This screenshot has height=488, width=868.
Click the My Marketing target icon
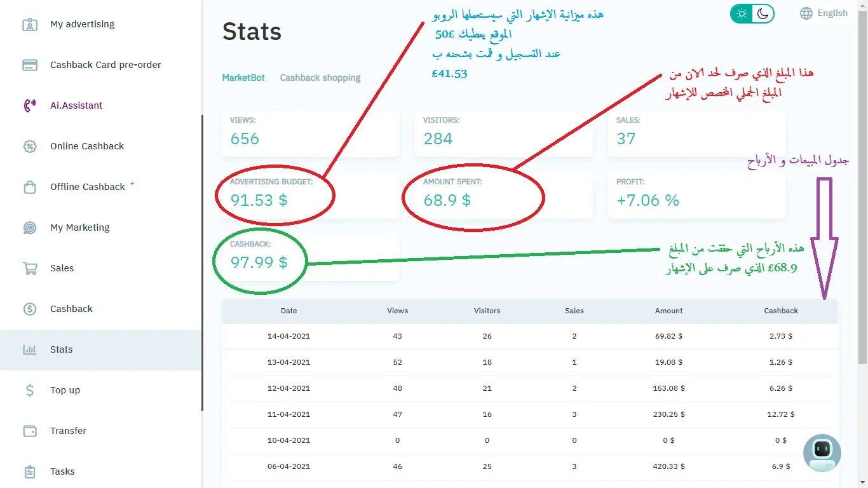pyautogui.click(x=30, y=227)
